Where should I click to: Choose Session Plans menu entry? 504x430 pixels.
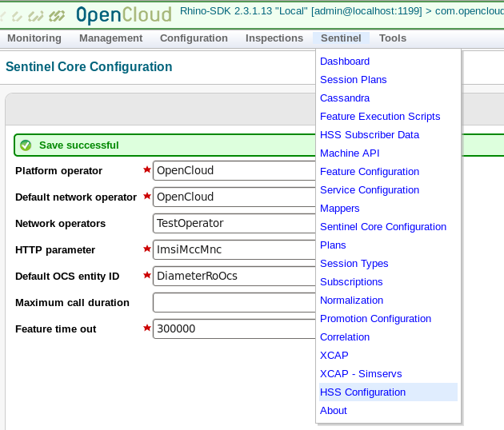[354, 80]
